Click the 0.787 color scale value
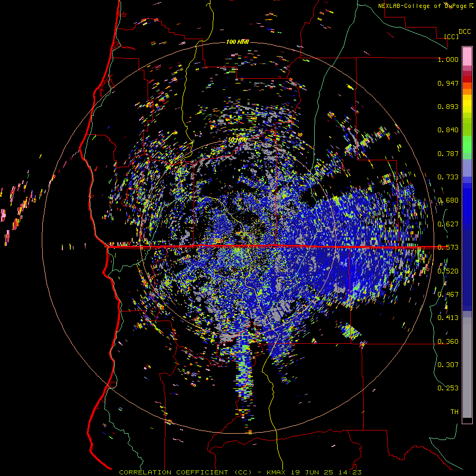476x476 pixels. (x=448, y=153)
